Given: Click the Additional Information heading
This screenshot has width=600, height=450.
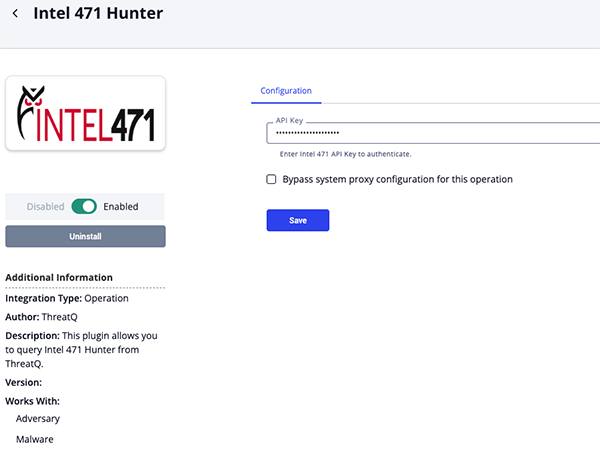Looking at the screenshot, I should click(59, 277).
